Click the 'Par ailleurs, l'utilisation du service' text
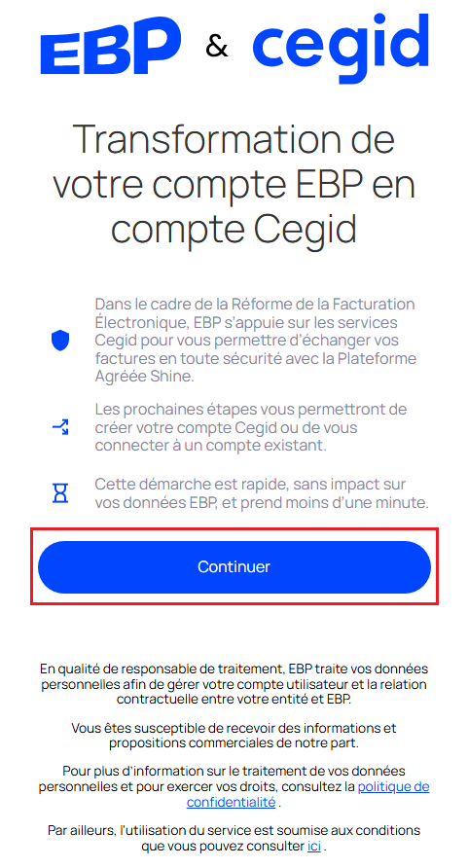The width and height of the screenshot is (468, 868). click(234, 838)
